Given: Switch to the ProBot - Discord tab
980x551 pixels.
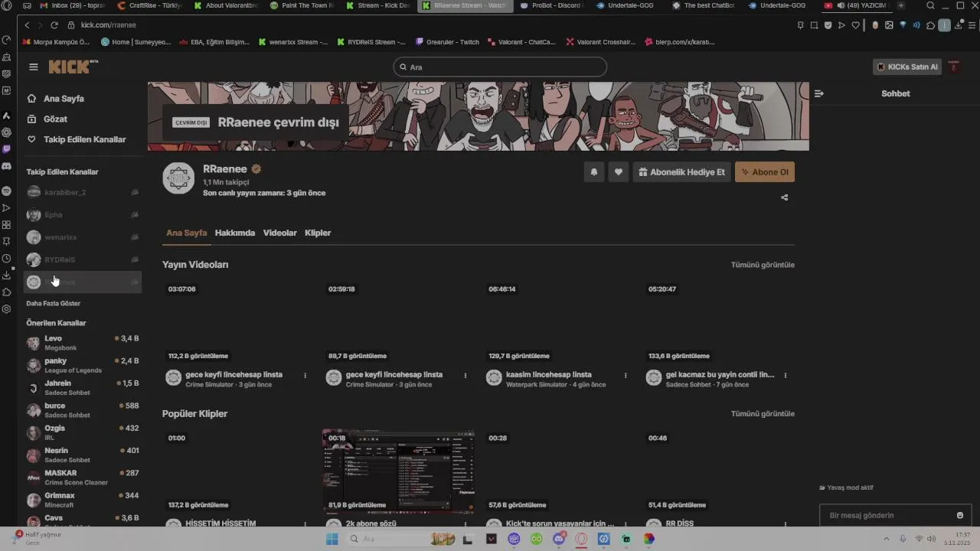Looking at the screenshot, I should (x=551, y=5).
